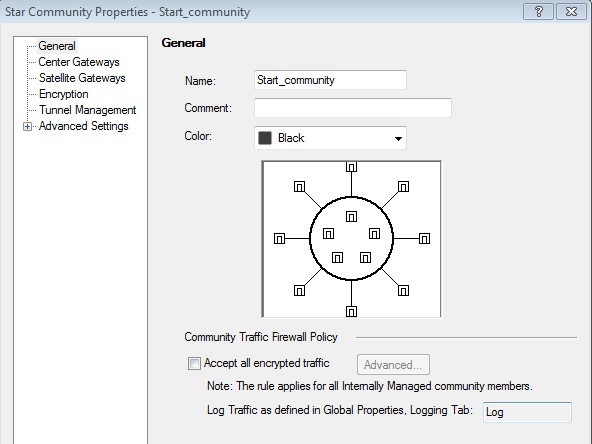Click into the Comment text field
Viewport: 592px width, 444px height.
coord(353,108)
